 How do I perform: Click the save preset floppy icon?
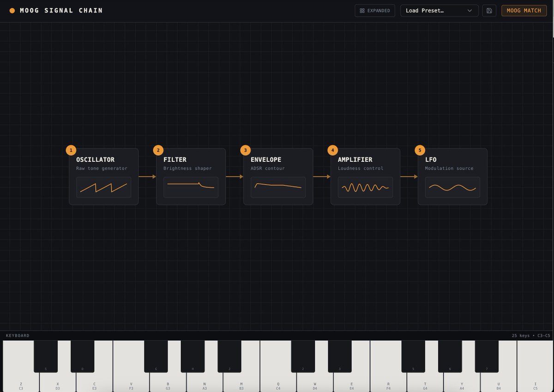489,11
